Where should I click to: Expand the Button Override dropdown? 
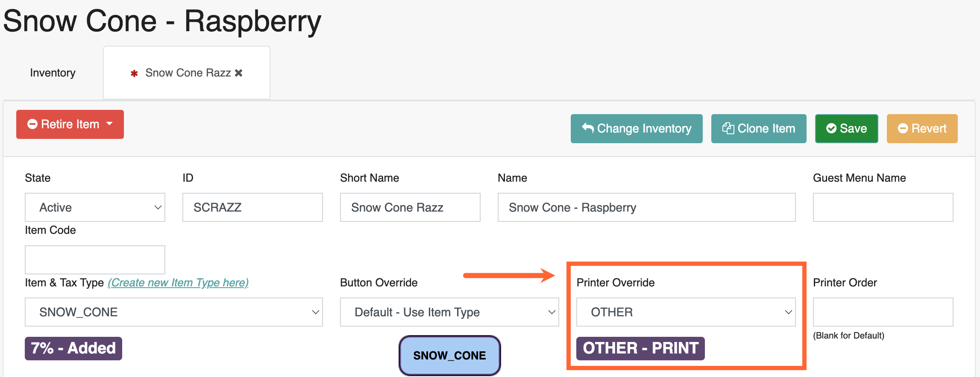[x=449, y=312]
